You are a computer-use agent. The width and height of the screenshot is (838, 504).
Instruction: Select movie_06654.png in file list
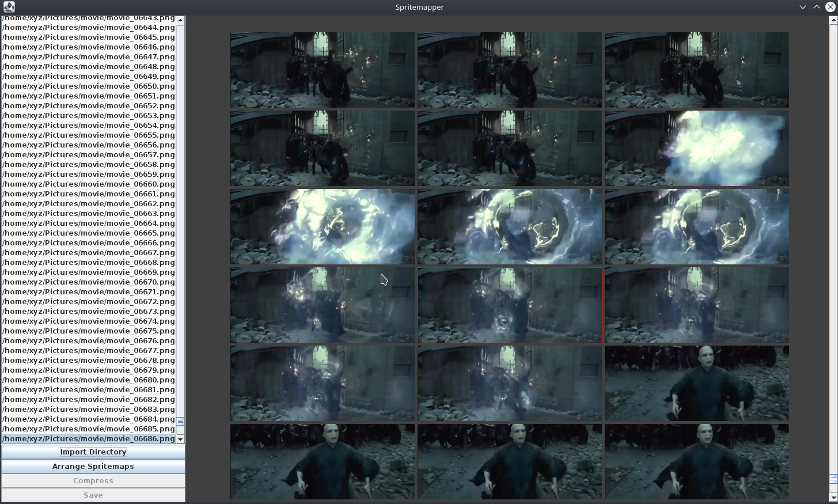pyautogui.click(x=89, y=125)
